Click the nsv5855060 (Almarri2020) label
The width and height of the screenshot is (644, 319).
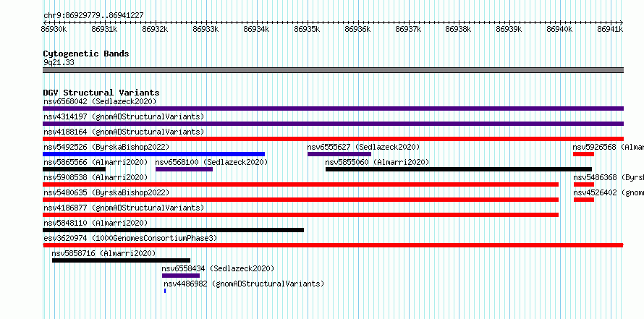tap(377, 162)
